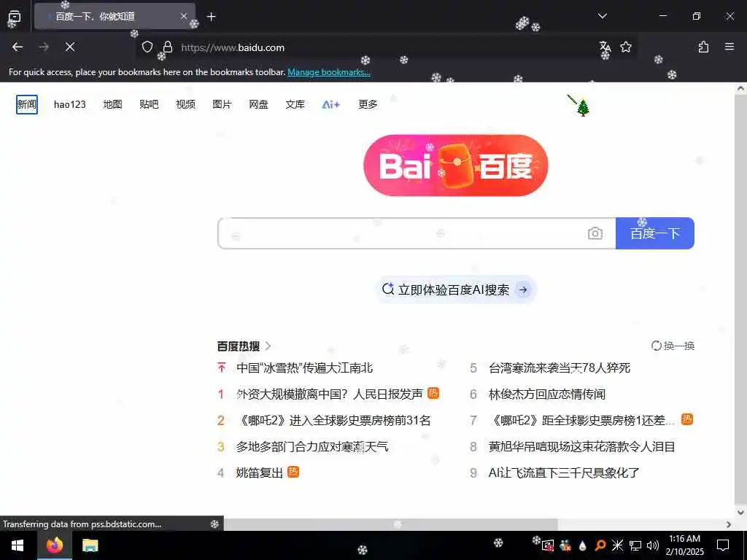Open hot search 外资大规模撤离中国?人民日报发声
This screenshot has width=747, height=560.
330,394
